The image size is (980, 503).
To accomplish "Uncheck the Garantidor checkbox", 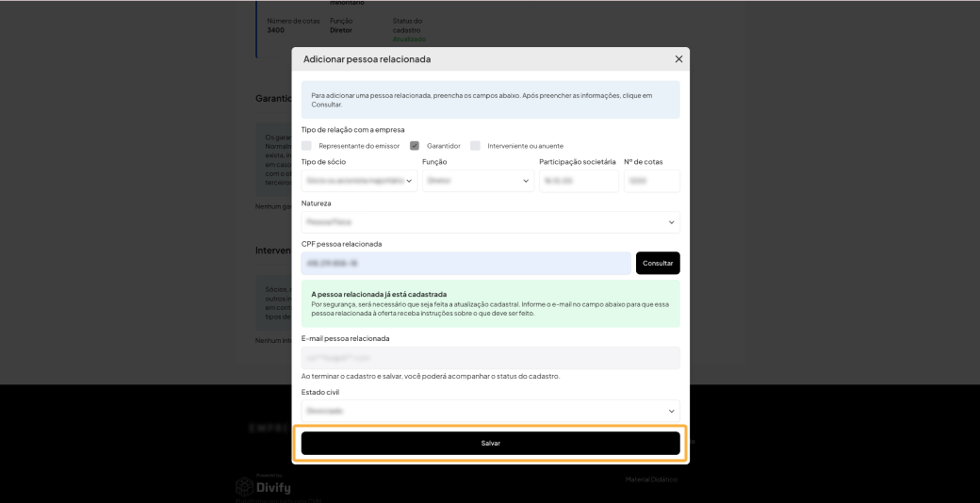I will click(415, 146).
